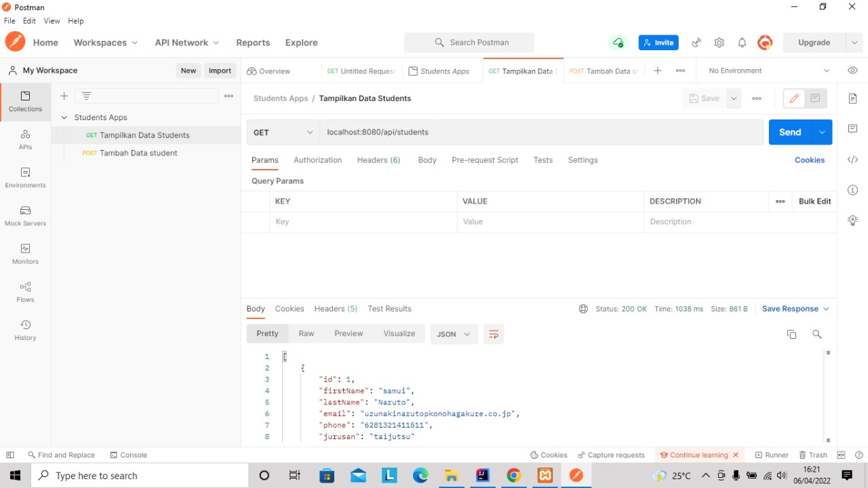This screenshot has width=868, height=488.
Task: Toggle word wrap in the response viewer
Action: [x=493, y=334]
